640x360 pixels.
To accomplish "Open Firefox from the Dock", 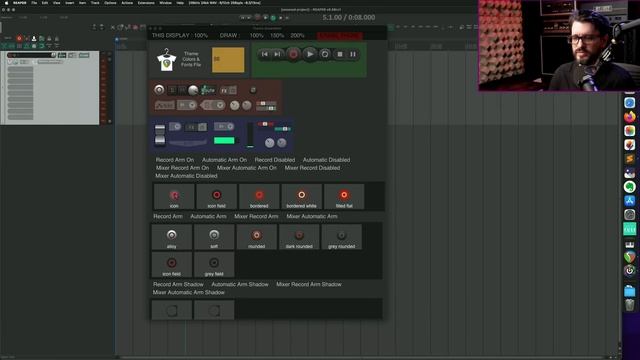I will tap(630, 117).
